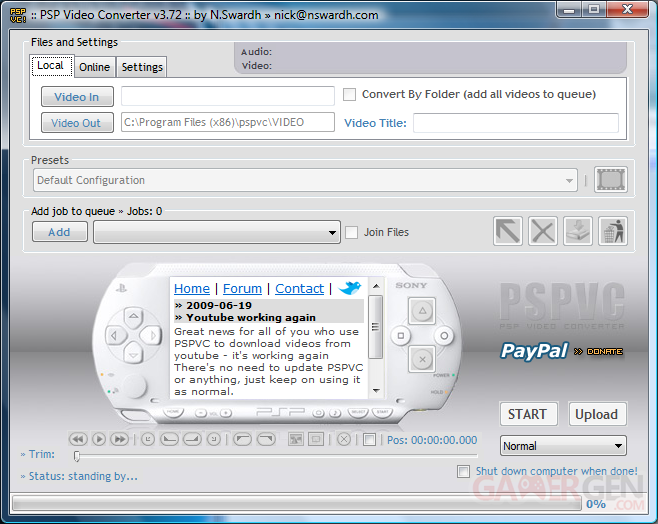
Task: Click the Video In button
Action: 77,97
